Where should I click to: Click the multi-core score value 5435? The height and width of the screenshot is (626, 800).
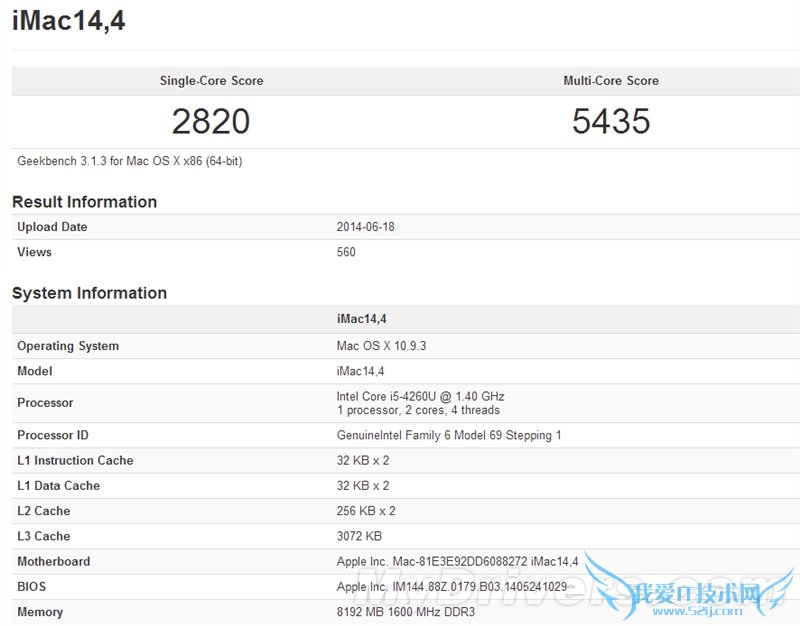pos(611,121)
